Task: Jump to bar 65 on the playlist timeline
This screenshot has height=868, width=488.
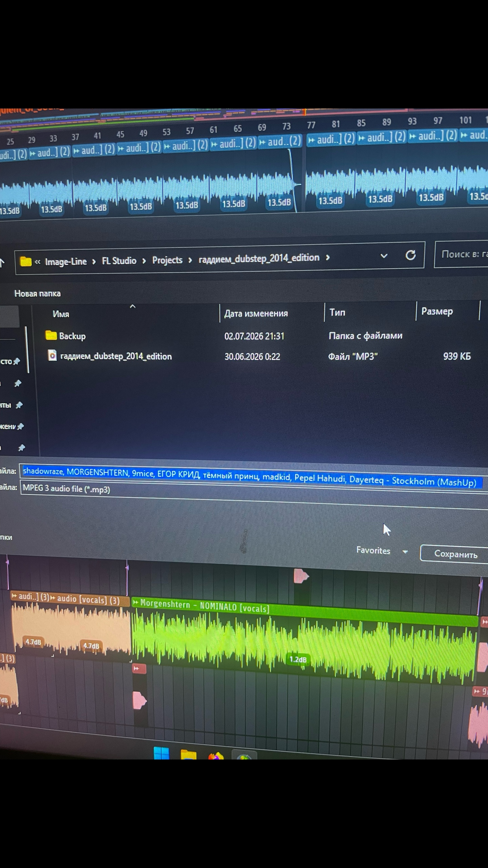Action: pyautogui.click(x=238, y=129)
